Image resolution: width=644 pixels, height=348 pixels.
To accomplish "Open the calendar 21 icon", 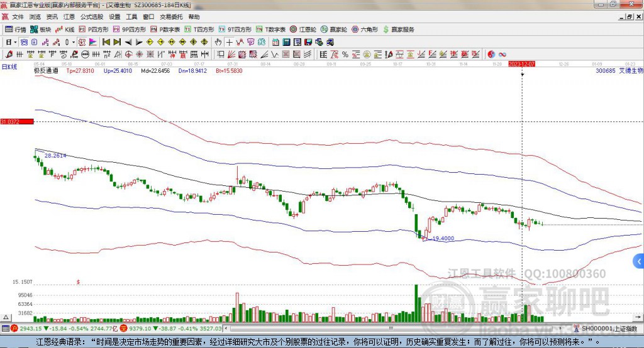I will click(x=275, y=42).
